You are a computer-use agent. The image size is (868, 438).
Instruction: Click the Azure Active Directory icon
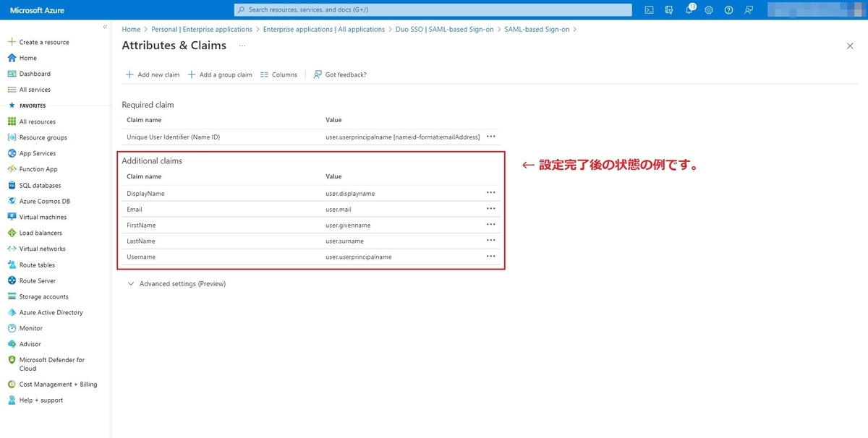click(12, 312)
